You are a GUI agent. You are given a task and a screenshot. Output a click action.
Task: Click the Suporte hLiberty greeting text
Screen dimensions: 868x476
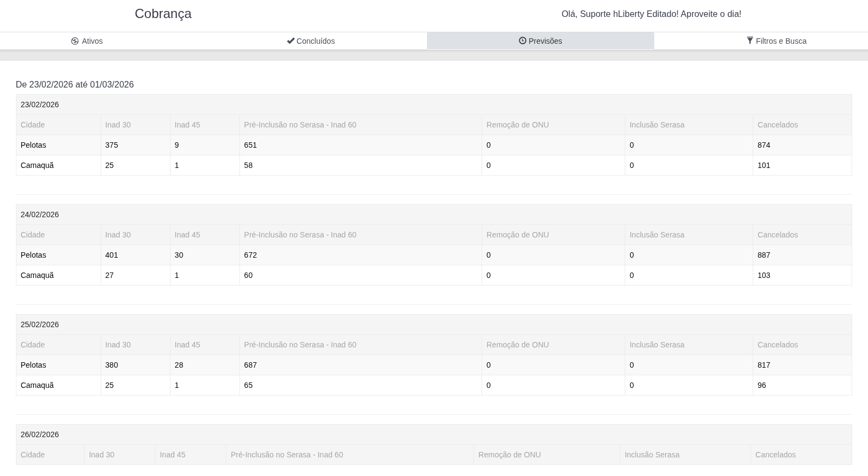651,14
